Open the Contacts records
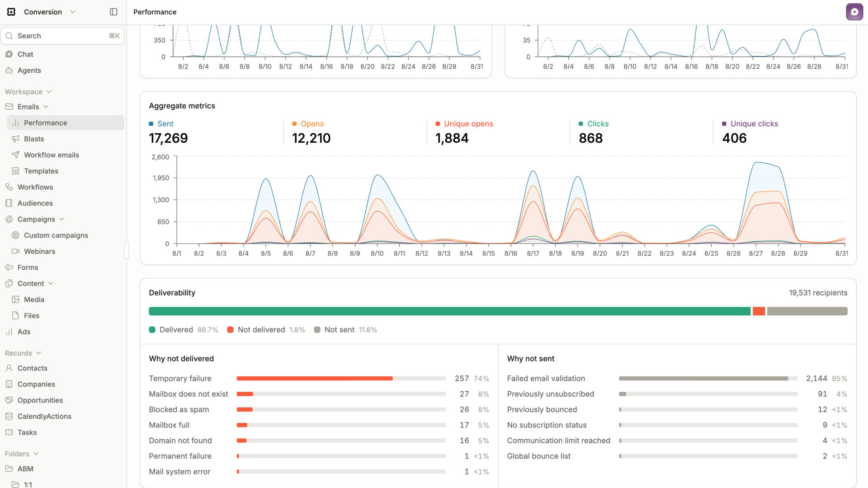 click(62, 368)
